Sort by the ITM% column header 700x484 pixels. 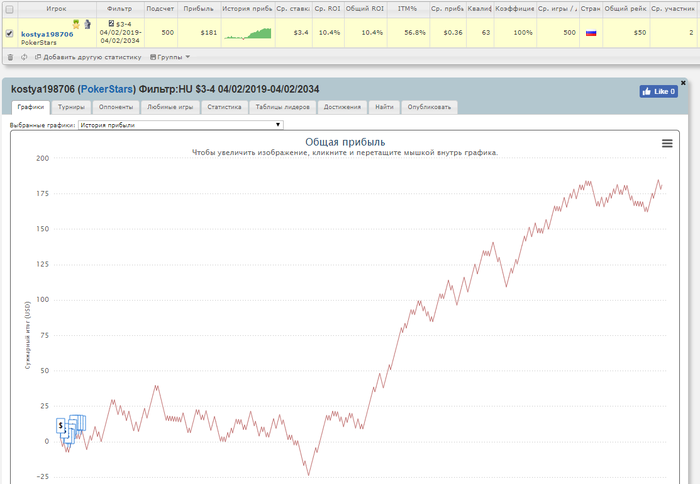[x=407, y=8]
